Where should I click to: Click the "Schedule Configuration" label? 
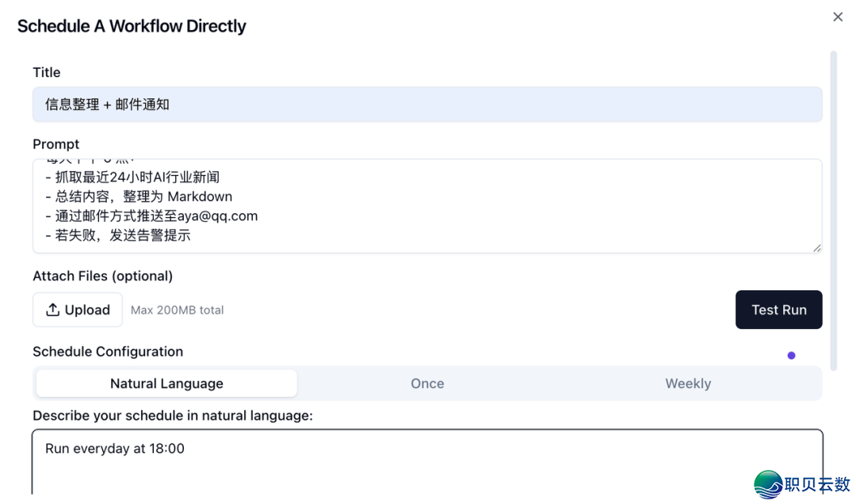[108, 351]
